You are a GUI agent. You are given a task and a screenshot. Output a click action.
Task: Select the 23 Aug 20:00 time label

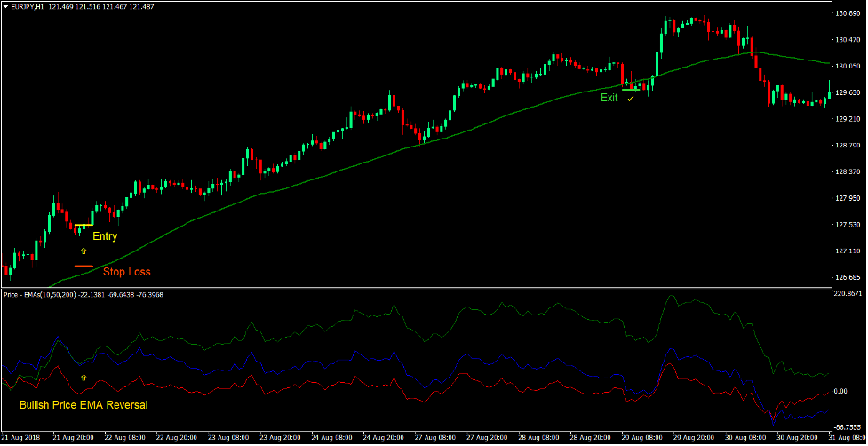coord(282,437)
